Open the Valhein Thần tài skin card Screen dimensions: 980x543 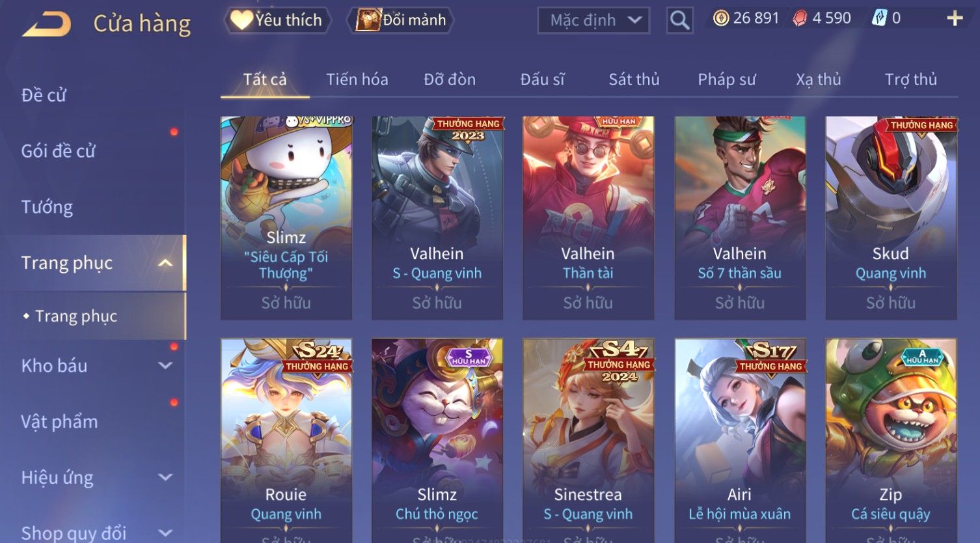click(x=588, y=218)
